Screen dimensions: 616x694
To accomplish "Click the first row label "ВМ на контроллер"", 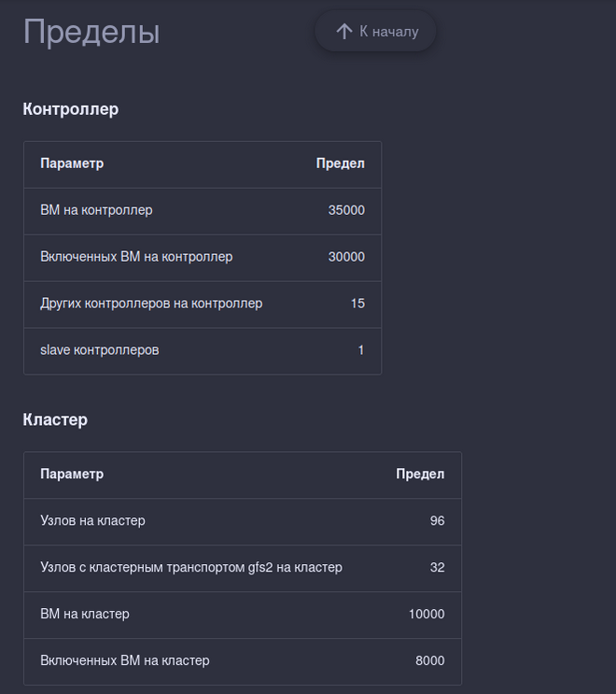I will coord(96,210).
